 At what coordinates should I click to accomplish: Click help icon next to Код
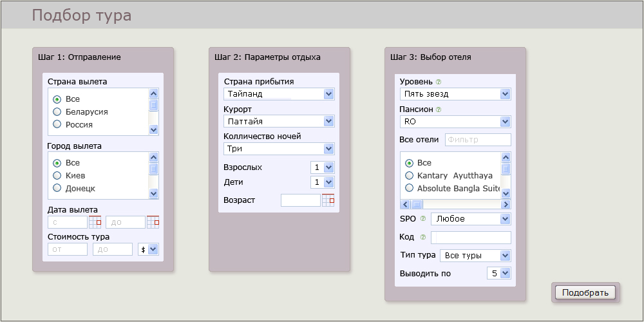[423, 238]
